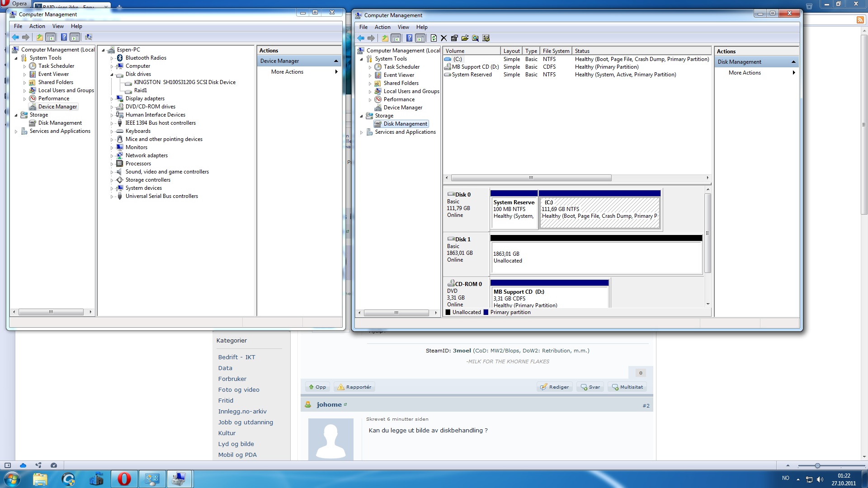Click Up one level icon in right window
This screenshot has width=868, height=488.
tap(385, 38)
